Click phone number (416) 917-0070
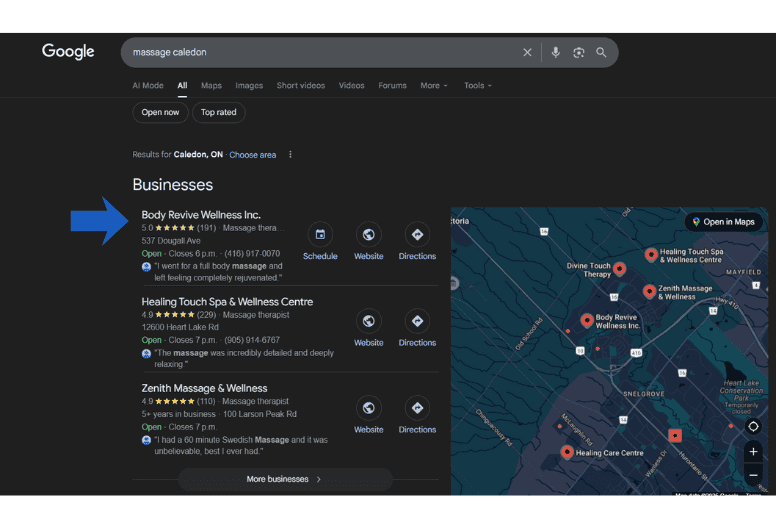The height and width of the screenshot is (528, 776). (252, 253)
